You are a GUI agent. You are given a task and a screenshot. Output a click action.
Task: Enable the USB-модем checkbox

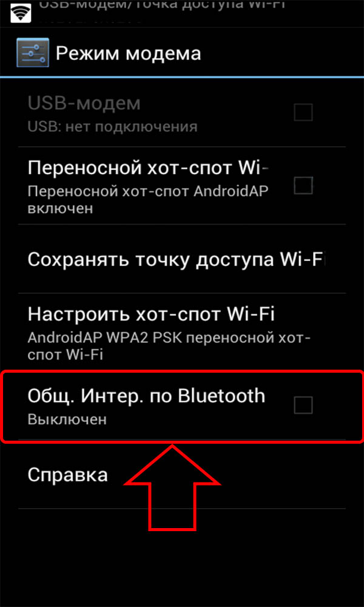303,113
